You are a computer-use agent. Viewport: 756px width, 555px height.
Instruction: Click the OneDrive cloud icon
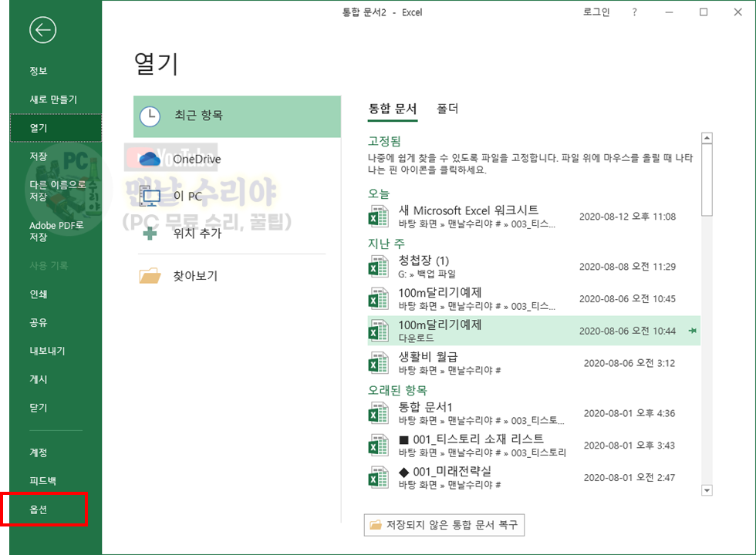(x=150, y=159)
